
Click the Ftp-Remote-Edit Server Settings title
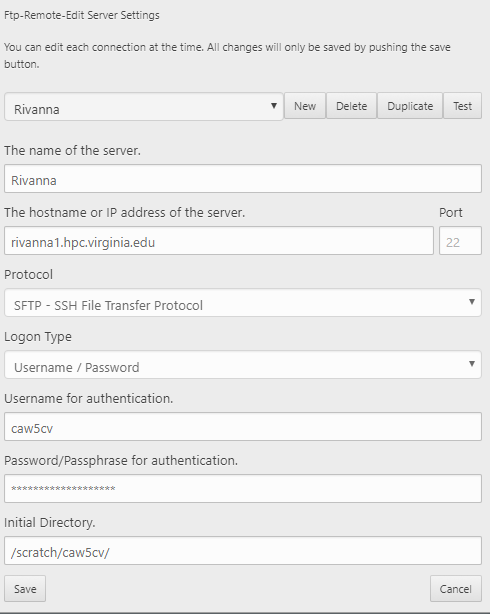[x=82, y=15]
